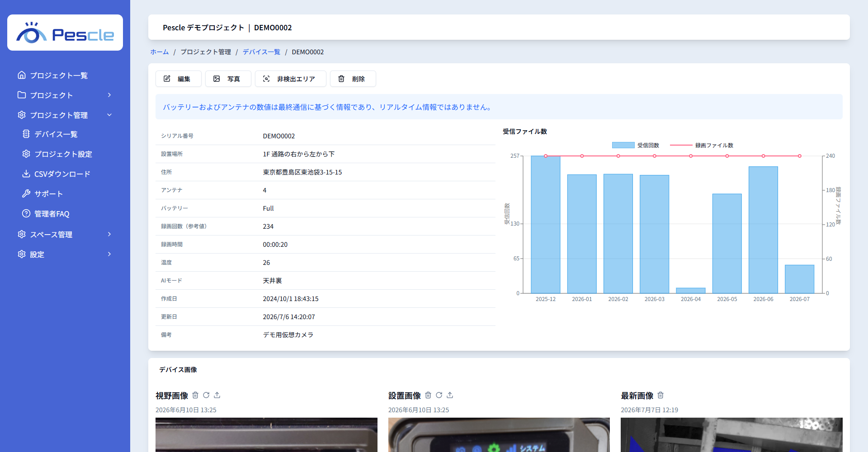This screenshot has width=868, height=452.
Task: Open the 設置画像 thumbnail
Action: click(499, 435)
